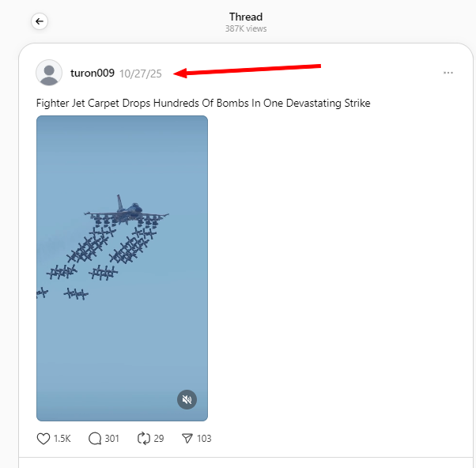Click the fighter jet inside the video

pos(127,213)
